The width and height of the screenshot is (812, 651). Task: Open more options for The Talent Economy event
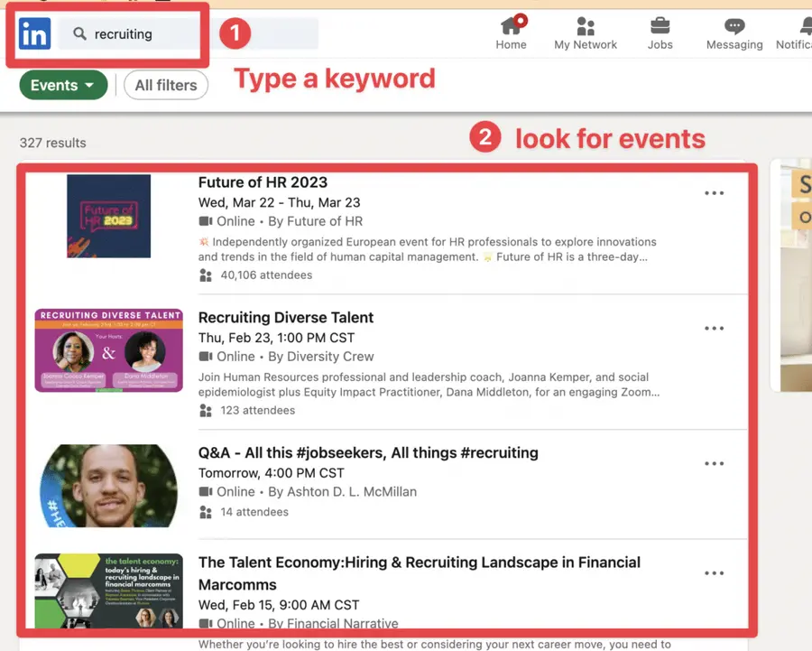[x=714, y=573]
